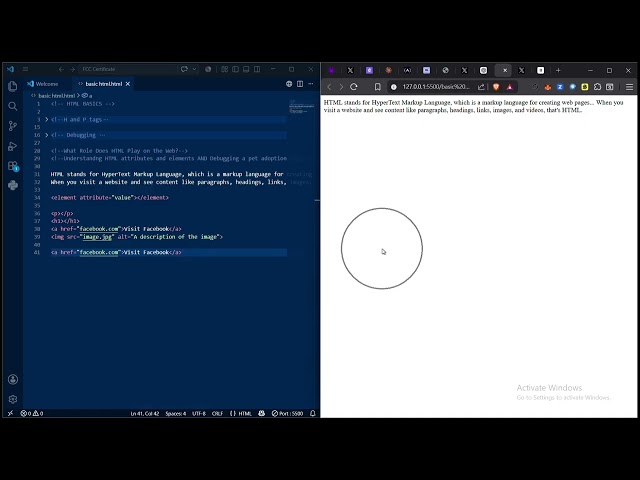640x480 pixels.
Task: Split the editor to the right
Action: tap(300, 84)
